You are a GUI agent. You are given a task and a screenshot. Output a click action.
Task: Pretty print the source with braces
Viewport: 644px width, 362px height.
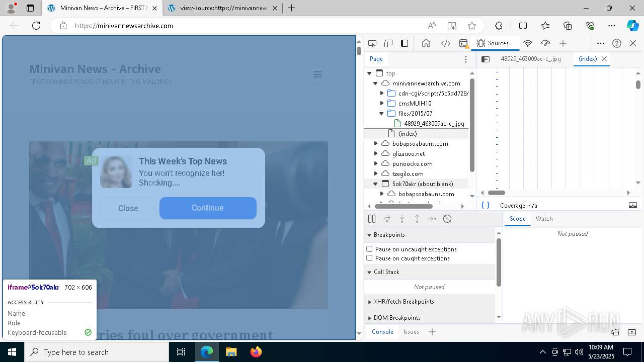click(x=486, y=205)
